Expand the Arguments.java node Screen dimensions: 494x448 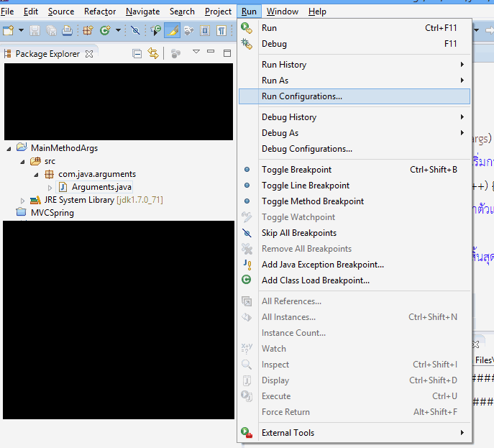[x=50, y=188]
